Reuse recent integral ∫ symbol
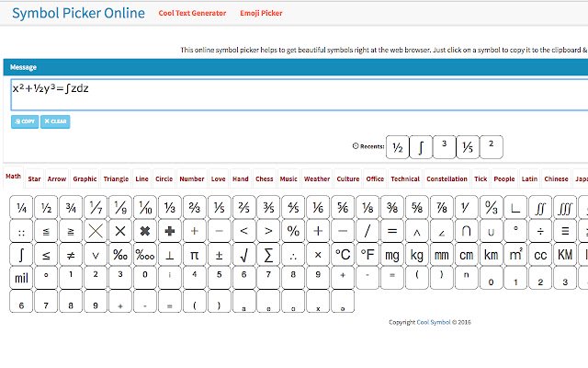Image resolution: width=588 pixels, height=368 pixels. pos(421,147)
